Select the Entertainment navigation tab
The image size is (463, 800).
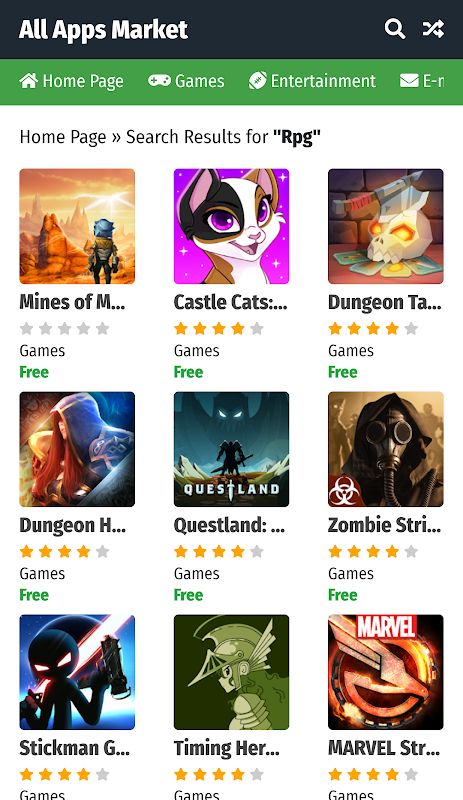coord(312,81)
